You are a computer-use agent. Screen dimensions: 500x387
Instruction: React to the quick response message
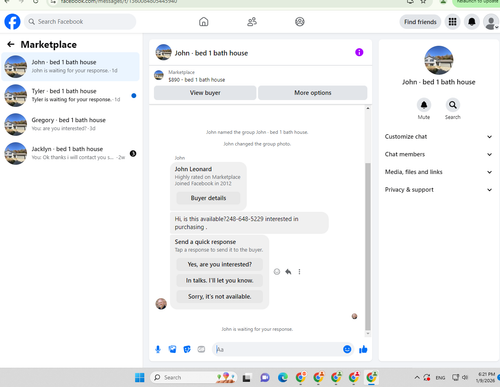pyautogui.click(x=277, y=272)
